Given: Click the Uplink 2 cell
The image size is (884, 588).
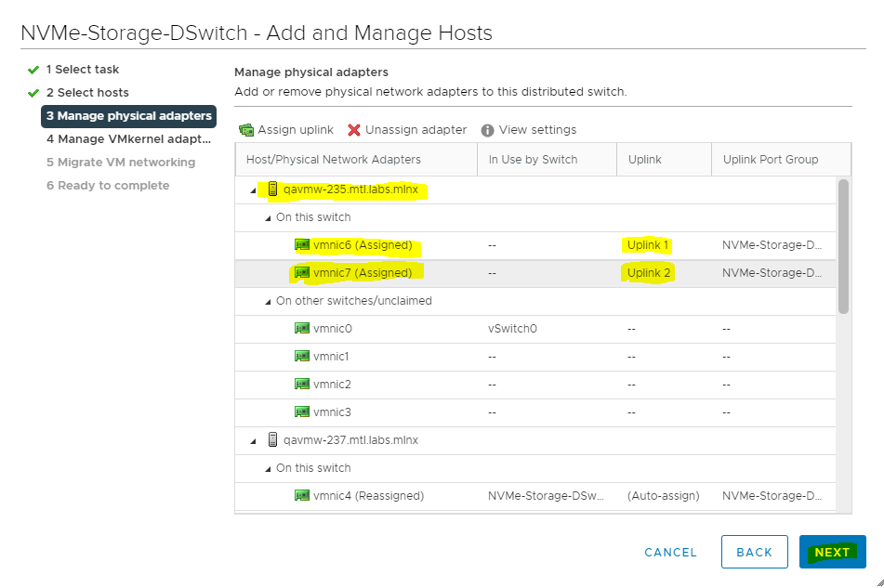Looking at the screenshot, I should [x=648, y=272].
